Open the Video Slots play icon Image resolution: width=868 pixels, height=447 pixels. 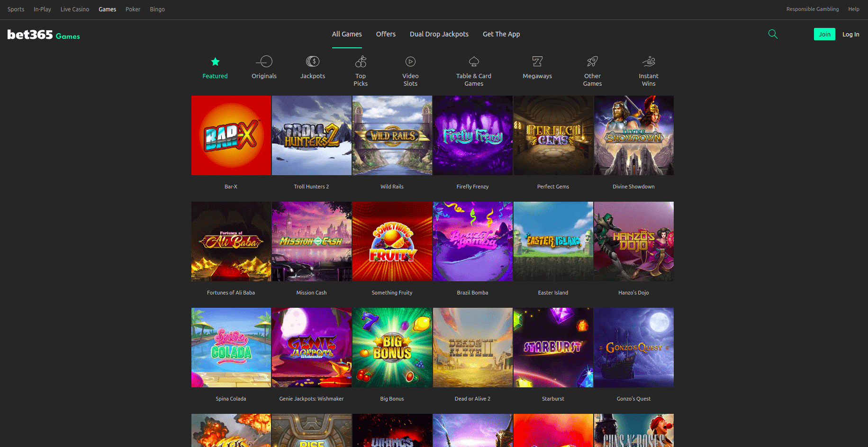point(410,62)
